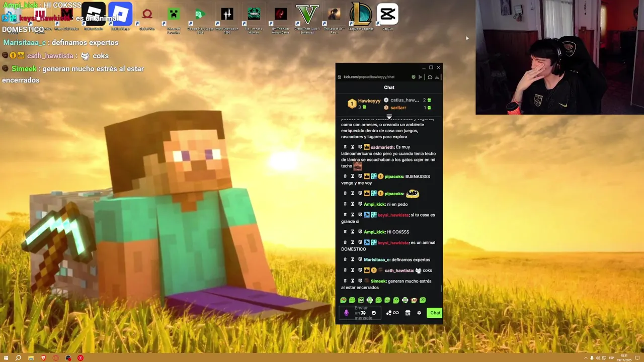Open the CapCut desktop shortcut
644x362 pixels.
387,17
